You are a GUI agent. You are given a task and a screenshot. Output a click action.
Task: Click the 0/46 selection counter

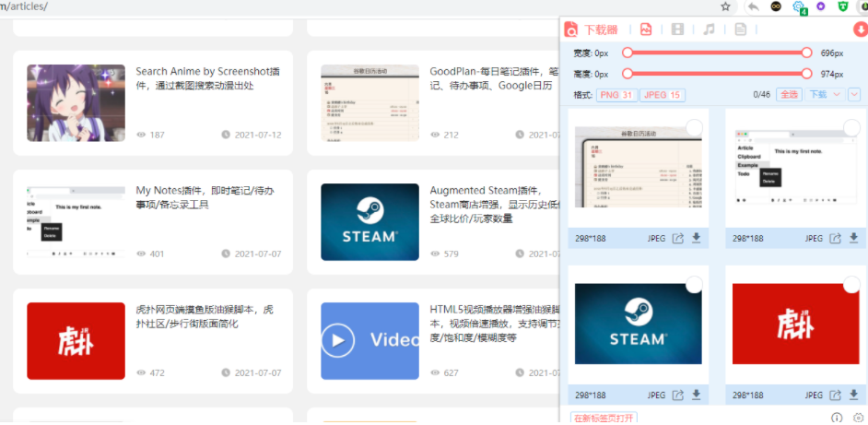click(762, 95)
